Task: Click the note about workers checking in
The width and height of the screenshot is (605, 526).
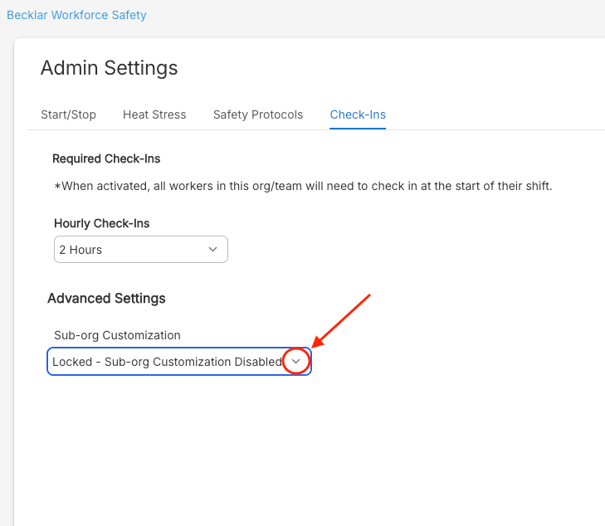Action: [x=302, y=186]
